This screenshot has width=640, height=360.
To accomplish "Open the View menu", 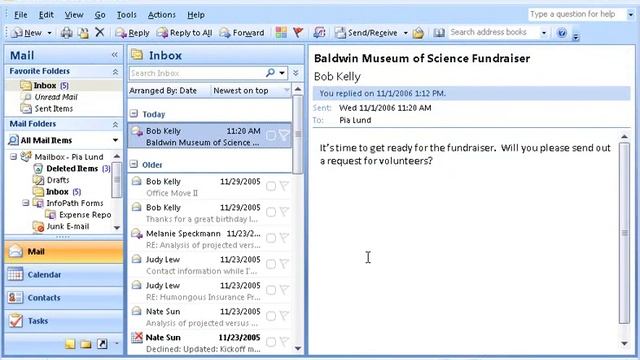I will coord(74,15).
